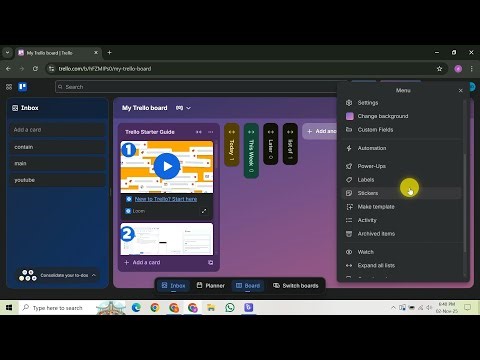Click Switch boards button
The height and width of the screenshot is (360, 480).
pyautogui.click(x=296, y=286)
